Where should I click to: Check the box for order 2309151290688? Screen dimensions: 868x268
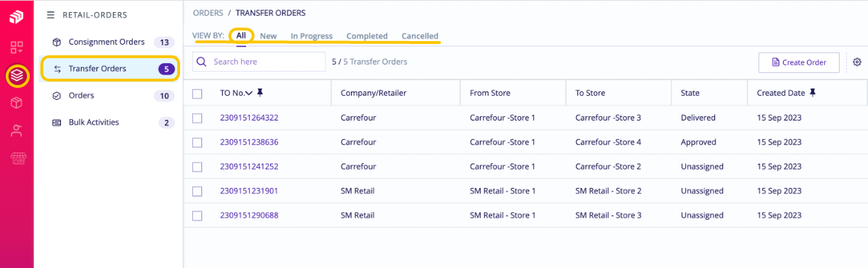tap(197, 216)
